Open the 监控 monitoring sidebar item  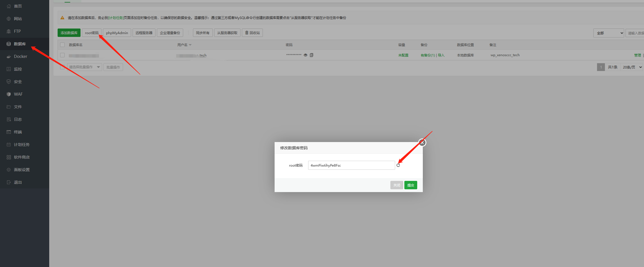(25, 69)
